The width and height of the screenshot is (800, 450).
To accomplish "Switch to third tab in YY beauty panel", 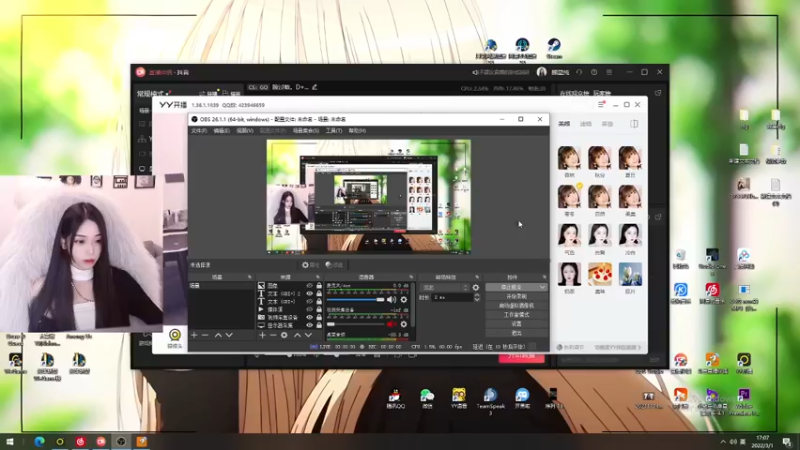I will click(607, 124).
